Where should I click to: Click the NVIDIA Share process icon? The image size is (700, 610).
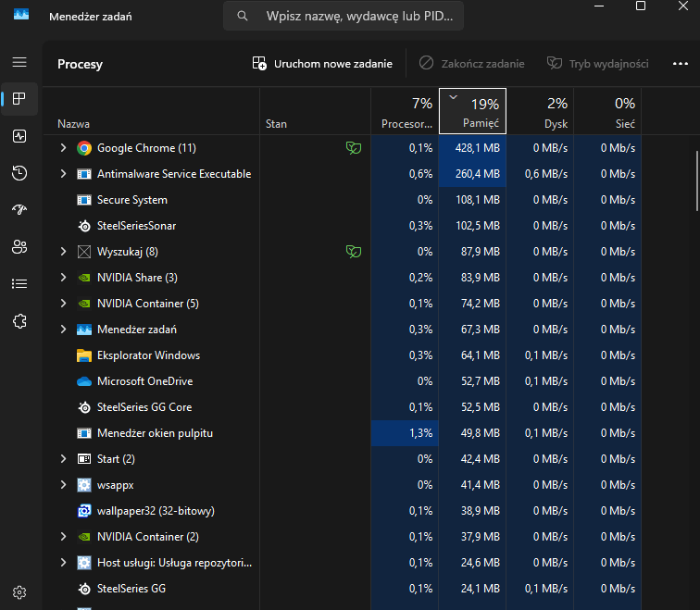click(x=84, y=278)
